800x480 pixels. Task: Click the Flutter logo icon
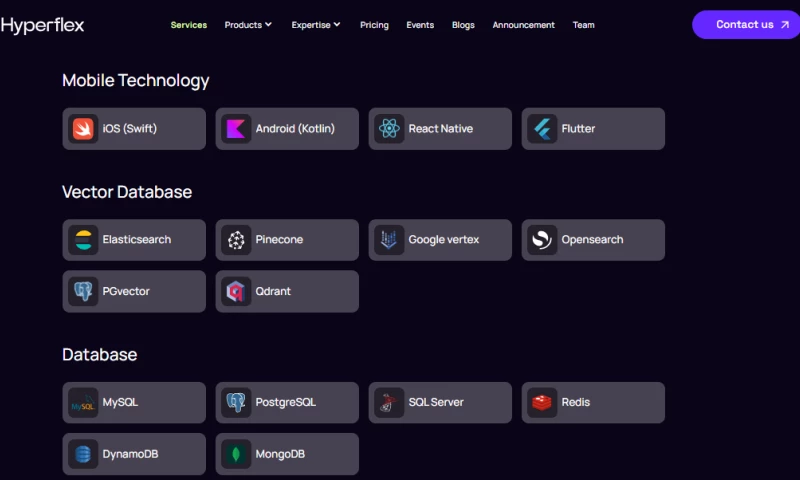(x=542, y=129)
